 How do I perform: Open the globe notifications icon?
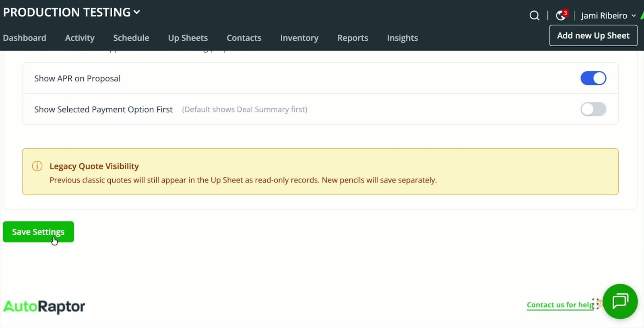pos(561,16)
